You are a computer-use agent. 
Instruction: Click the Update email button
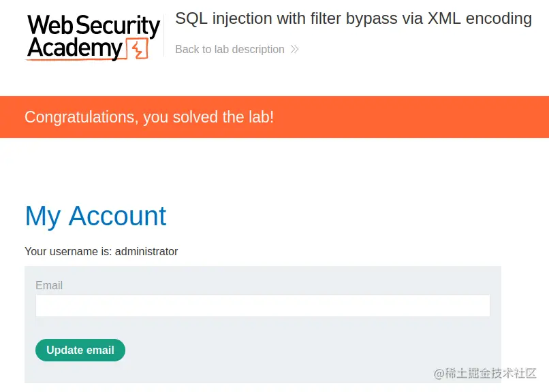coord(80,350)
